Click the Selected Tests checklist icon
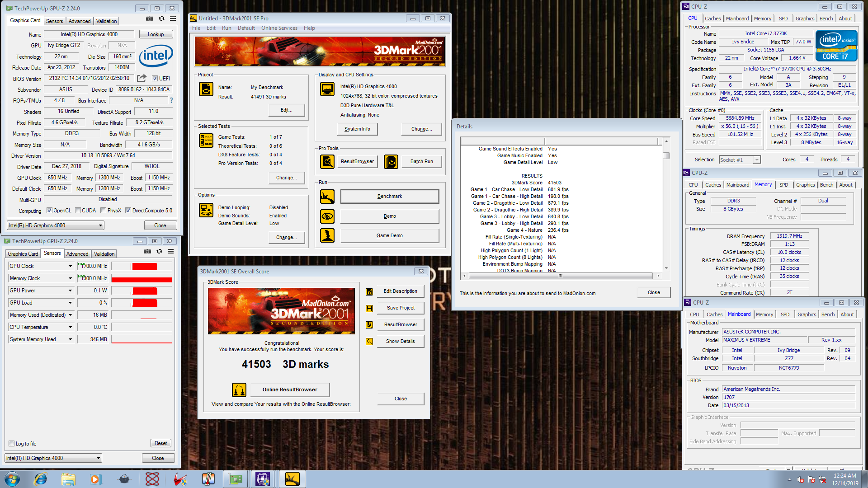Viewport: 868px width, 488px height. (206, 141)
